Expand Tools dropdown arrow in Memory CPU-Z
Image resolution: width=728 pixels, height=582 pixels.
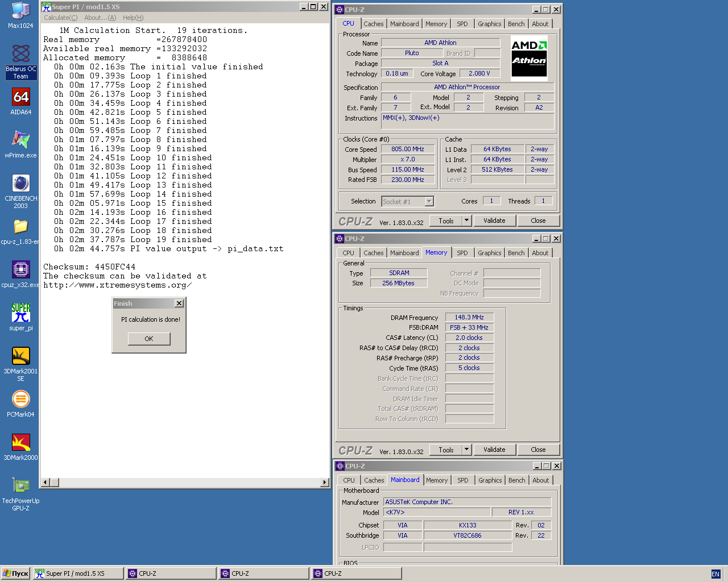tap(467, 450)
